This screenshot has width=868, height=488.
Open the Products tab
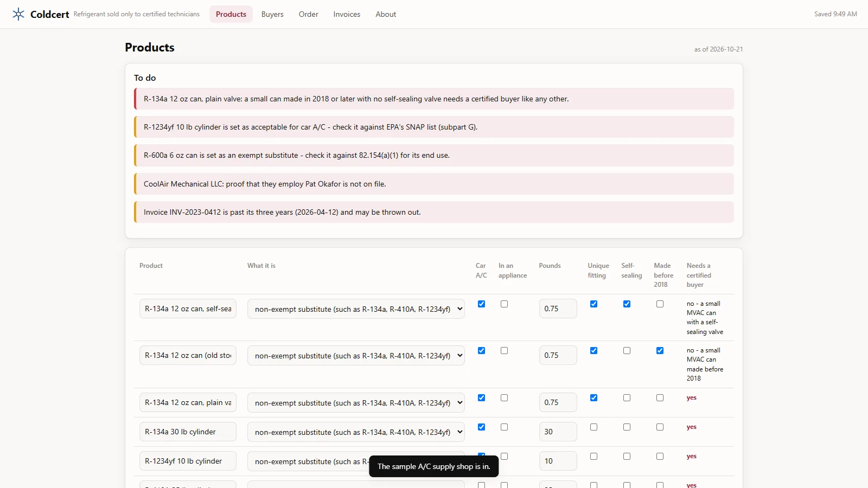pos(231,14)
